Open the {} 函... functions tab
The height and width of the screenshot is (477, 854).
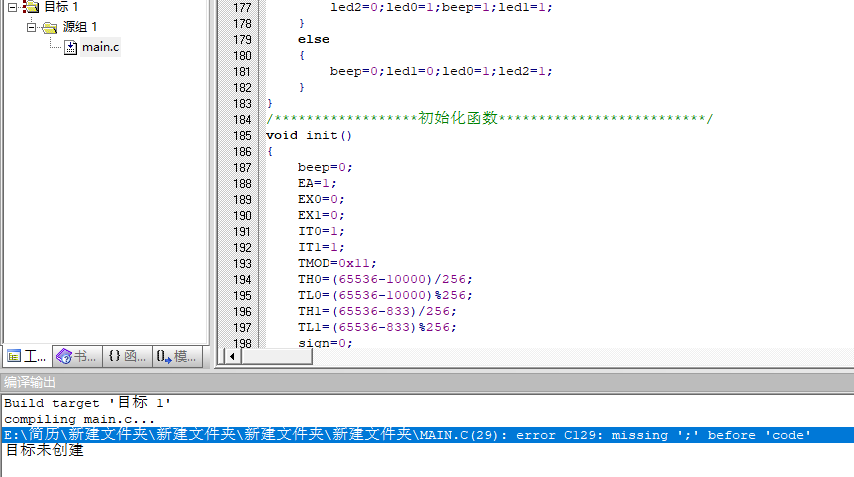pos(127,356)
